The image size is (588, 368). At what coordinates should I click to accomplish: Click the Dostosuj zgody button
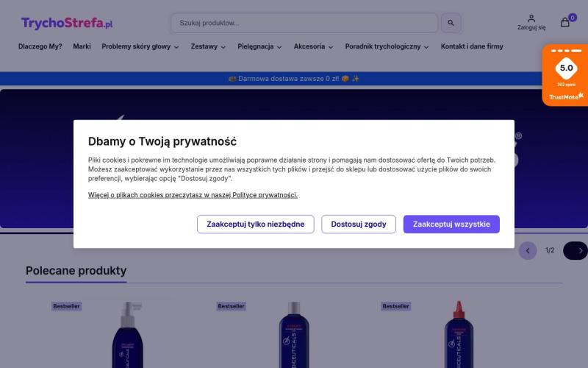pyautogui.click(x=359, y=224)
